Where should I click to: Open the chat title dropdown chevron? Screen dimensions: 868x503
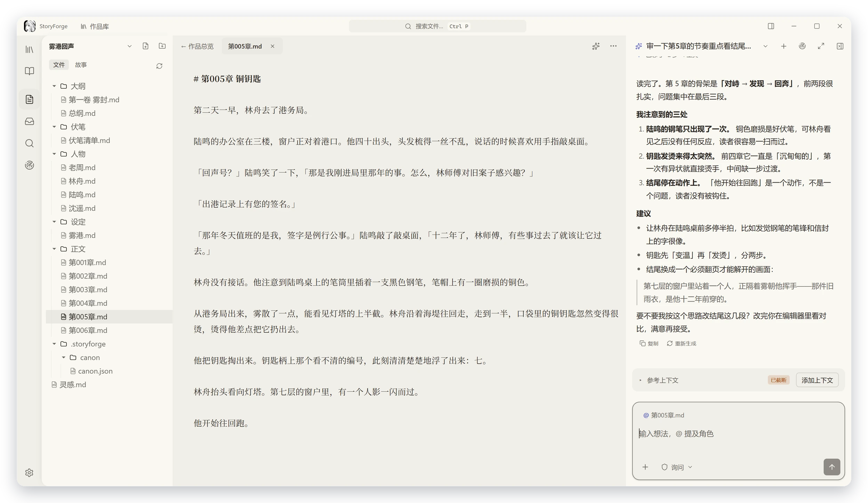(x=765, y=46)
